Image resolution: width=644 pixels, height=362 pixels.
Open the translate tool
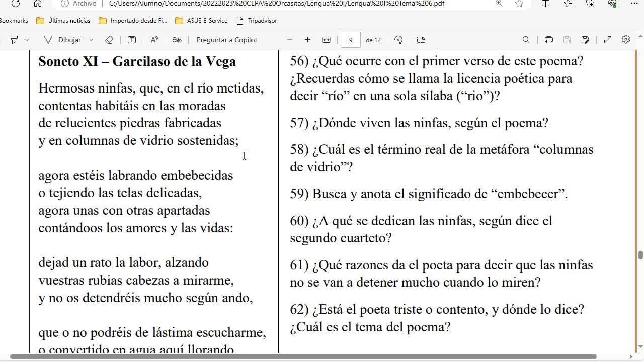coord(177,40)
